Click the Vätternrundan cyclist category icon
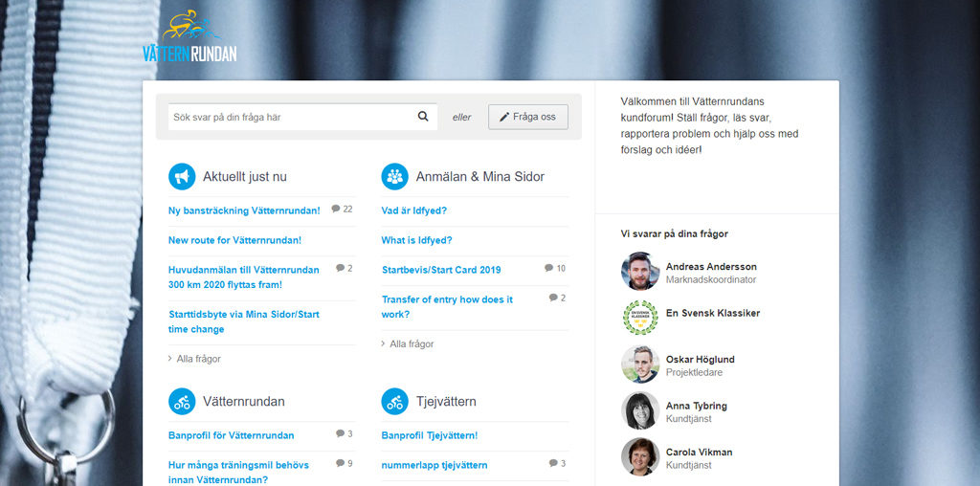The image size is (980, 486). (x=182, y=401)
